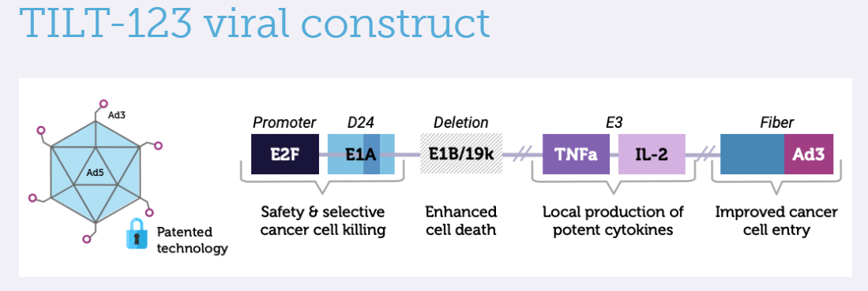Click the D24 heading label

tap(361, 122)
